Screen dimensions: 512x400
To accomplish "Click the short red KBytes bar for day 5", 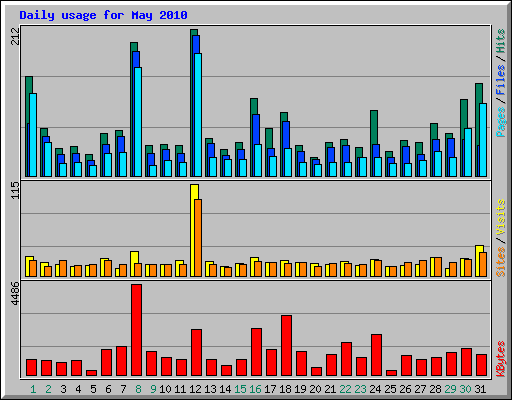I will 91,373.
